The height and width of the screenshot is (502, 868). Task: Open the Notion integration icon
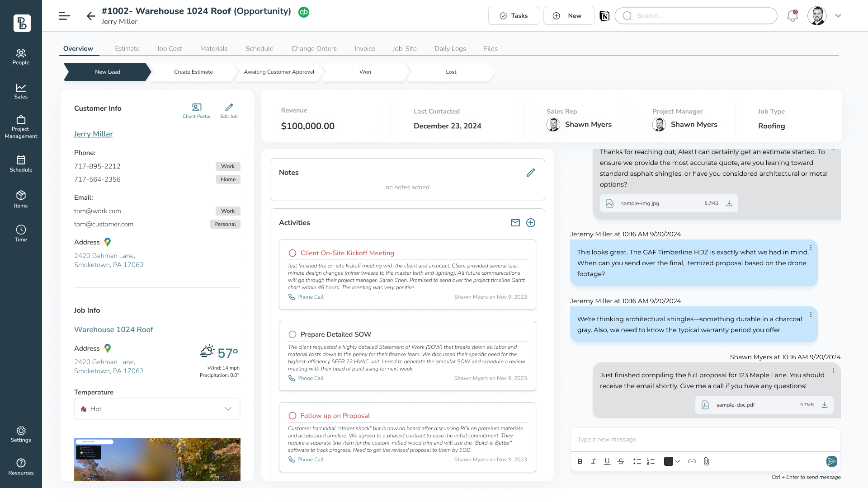click(604, 16)
